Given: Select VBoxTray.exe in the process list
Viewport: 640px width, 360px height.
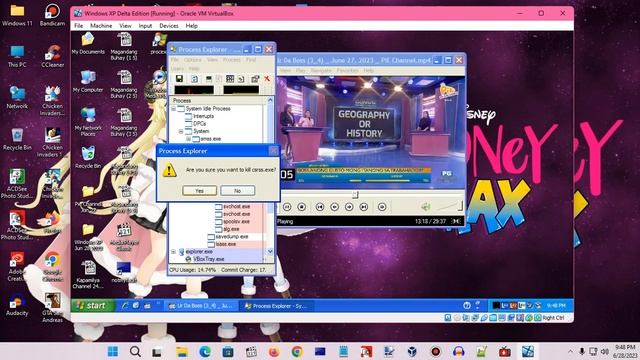Looking at the screenshot, I should (209, 259).
